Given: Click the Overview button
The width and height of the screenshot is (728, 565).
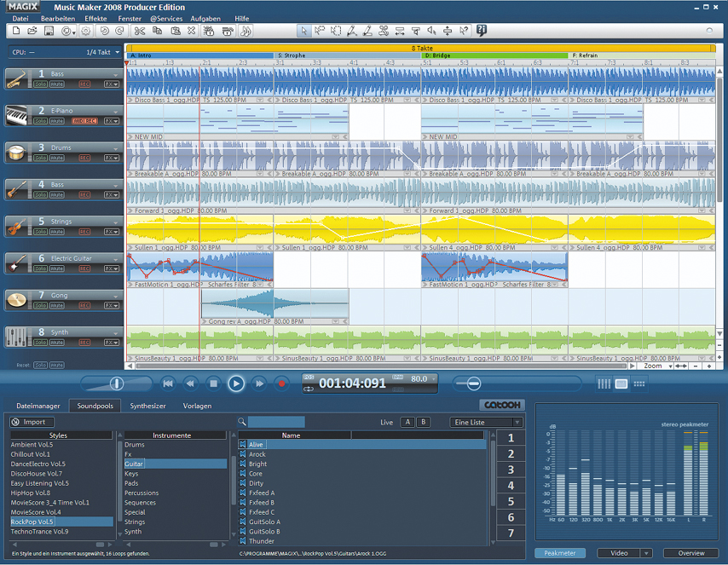Looking at the screenshot, I should point(691,553).
